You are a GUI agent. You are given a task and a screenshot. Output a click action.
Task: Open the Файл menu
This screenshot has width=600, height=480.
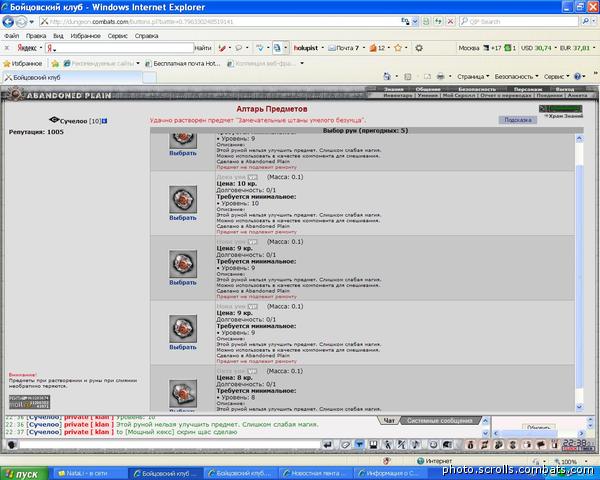11,36
